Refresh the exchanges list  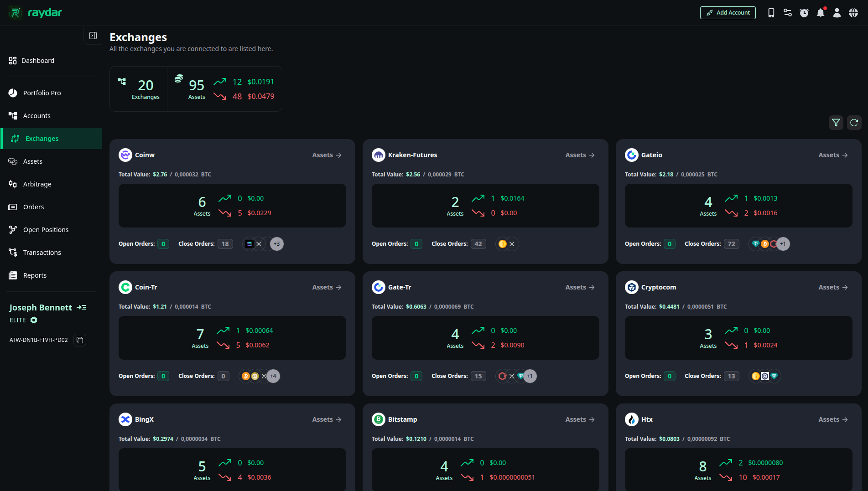(854, 123)
